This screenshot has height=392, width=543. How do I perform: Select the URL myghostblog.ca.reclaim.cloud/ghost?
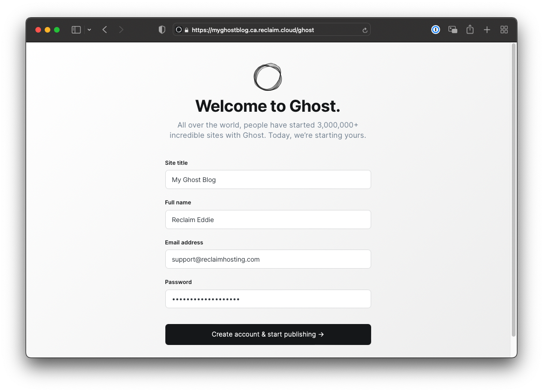[x=253, y=30]
